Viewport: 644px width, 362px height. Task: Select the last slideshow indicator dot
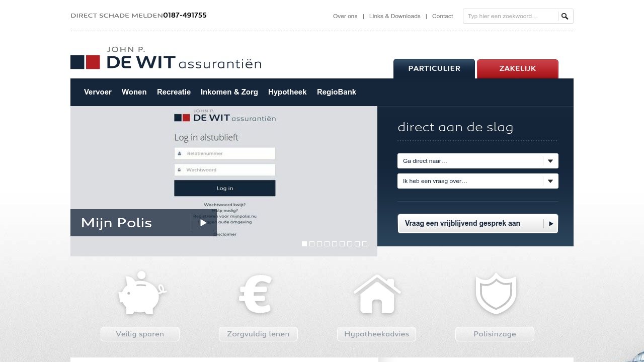[365, 244]
